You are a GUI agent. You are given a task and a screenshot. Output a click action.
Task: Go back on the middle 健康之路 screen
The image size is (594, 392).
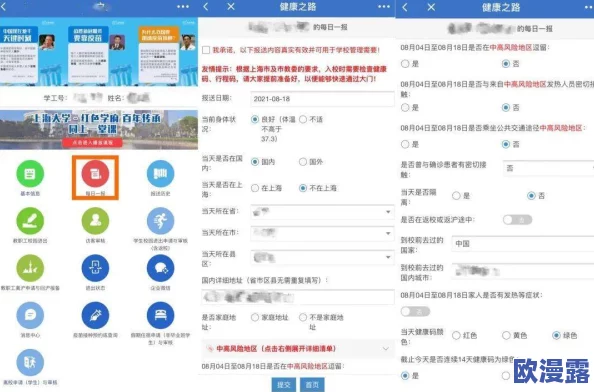click(x=206, y=6)
